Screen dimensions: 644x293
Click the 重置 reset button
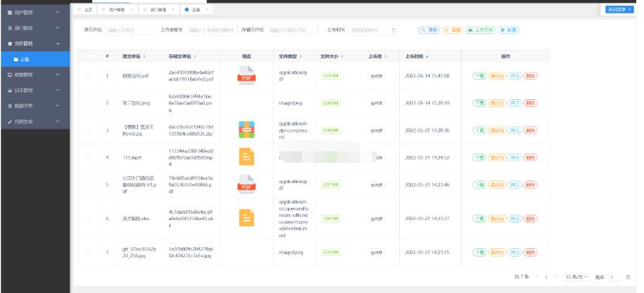click(453, 30)
